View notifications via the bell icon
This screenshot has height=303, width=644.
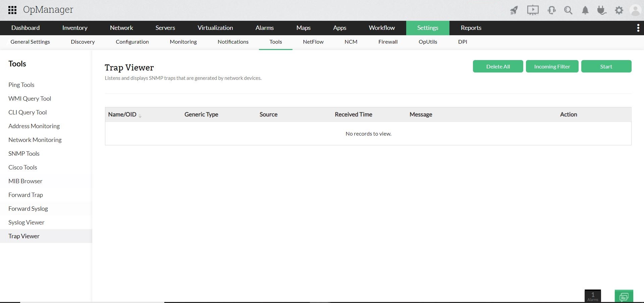(585, 10)
